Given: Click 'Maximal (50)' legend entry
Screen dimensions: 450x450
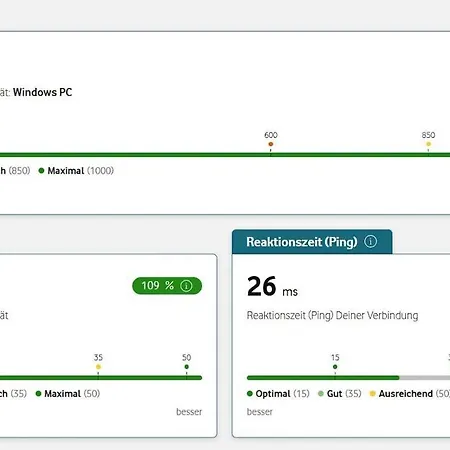Looking at the screenshot, I should click(68, 394).
